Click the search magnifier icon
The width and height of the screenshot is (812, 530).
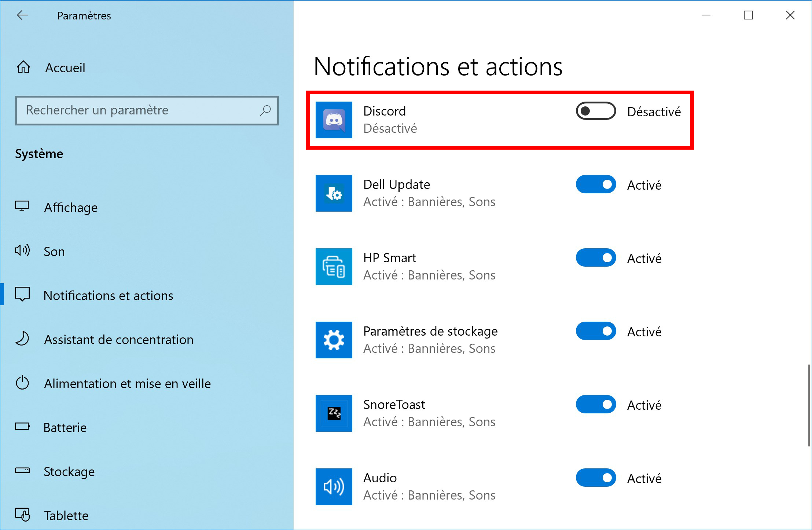(265, 110)
